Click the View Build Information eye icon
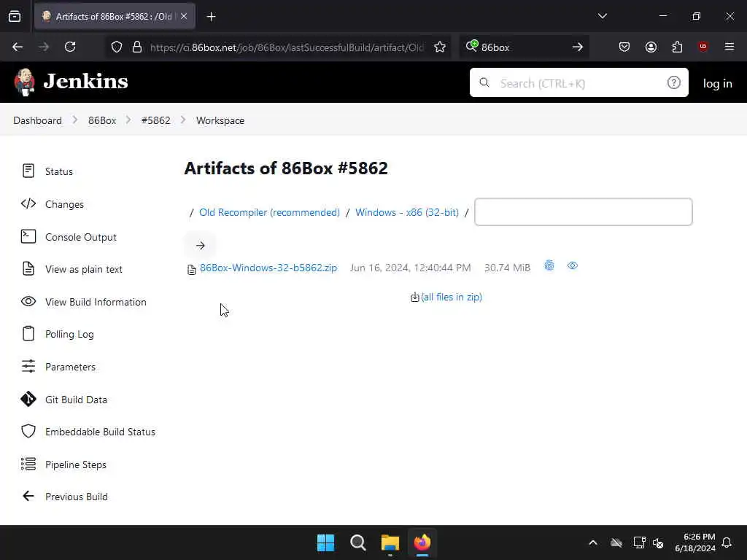Screen dimensions: 747x560 pos(28,301)
